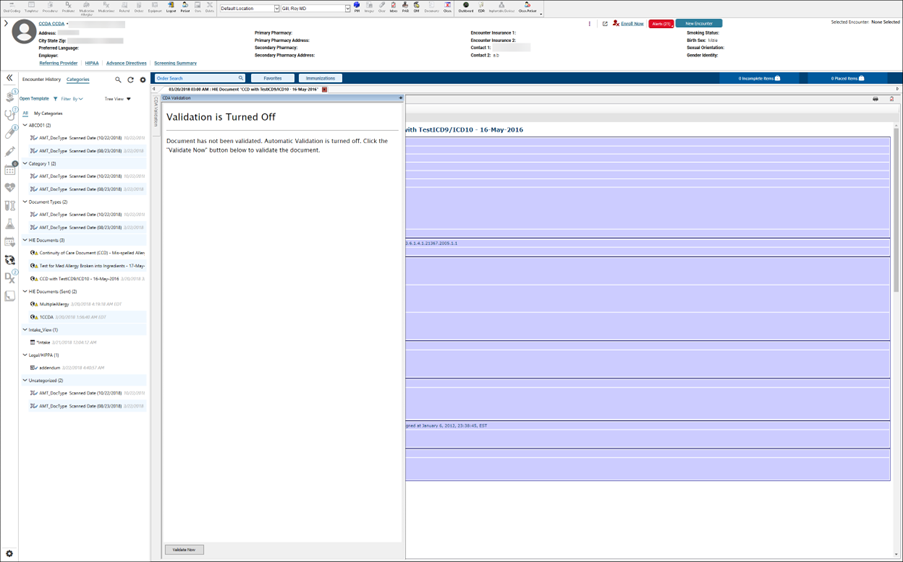The width and height of the screenshot is (903, 562).
Task: Open the Alerts (21) button
Action: pos(661,24)
